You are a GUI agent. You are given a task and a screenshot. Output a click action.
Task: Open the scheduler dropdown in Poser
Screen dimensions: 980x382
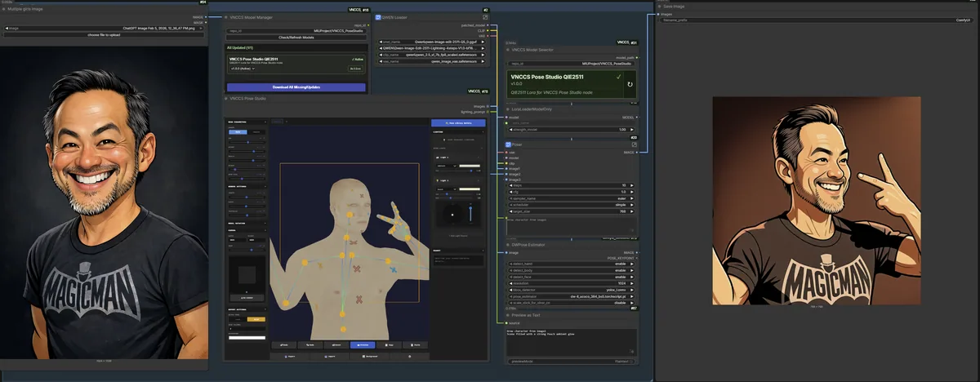572,205
